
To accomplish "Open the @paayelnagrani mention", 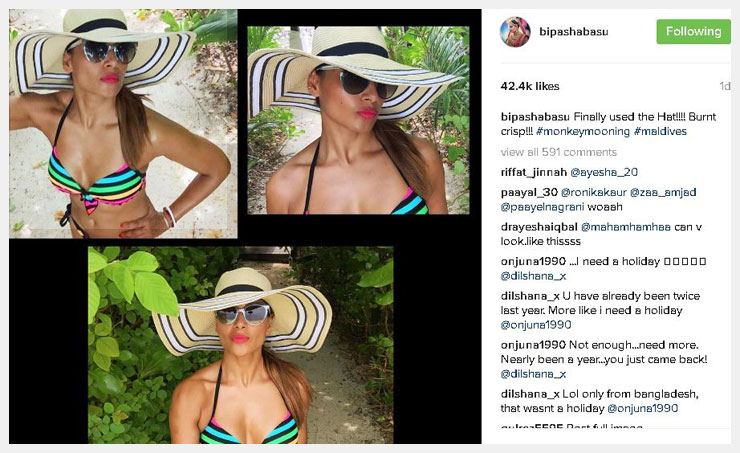I will pos(542,207).
